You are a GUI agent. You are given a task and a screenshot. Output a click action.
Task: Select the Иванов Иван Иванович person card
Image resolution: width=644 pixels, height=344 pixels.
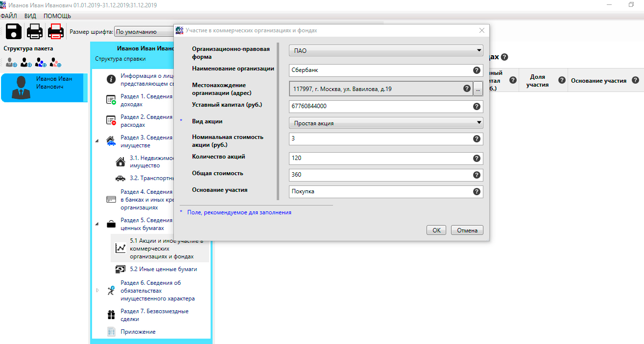44,88
